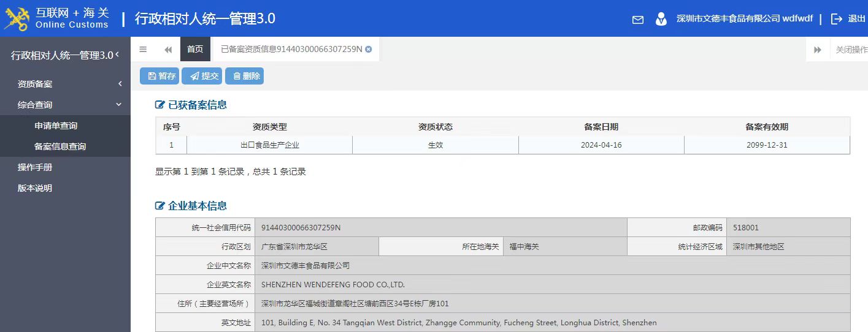Click the 统一社会信用代码 field 91440300066307259N
This screenshot has height=332, width=868.
(x=440, y=227)
